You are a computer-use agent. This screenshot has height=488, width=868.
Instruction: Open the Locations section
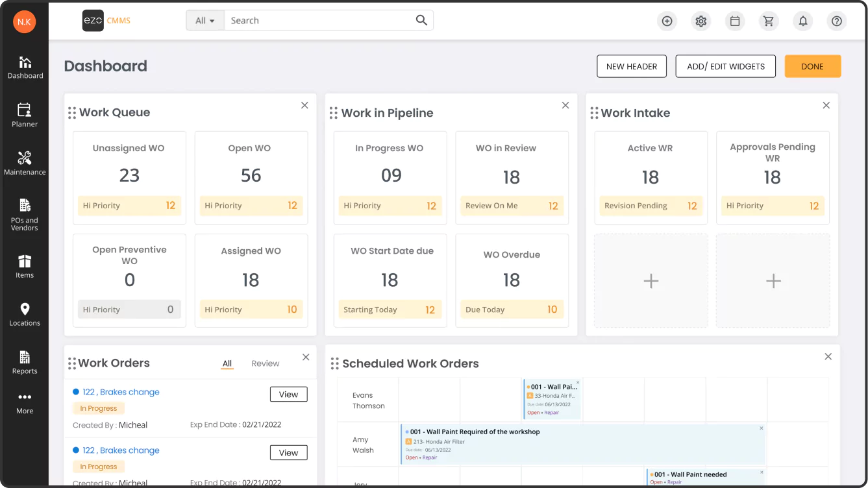(x=25, y=313)
